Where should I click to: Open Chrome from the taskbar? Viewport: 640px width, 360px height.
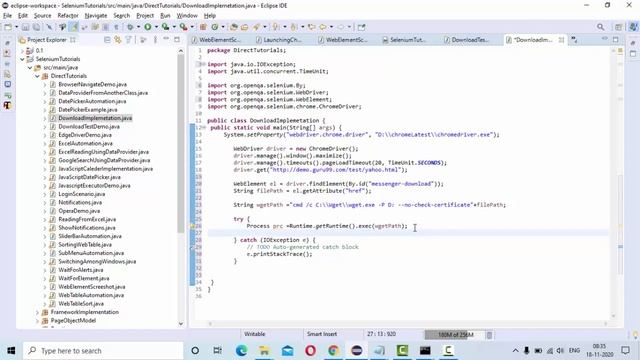[x=333, y=351]
